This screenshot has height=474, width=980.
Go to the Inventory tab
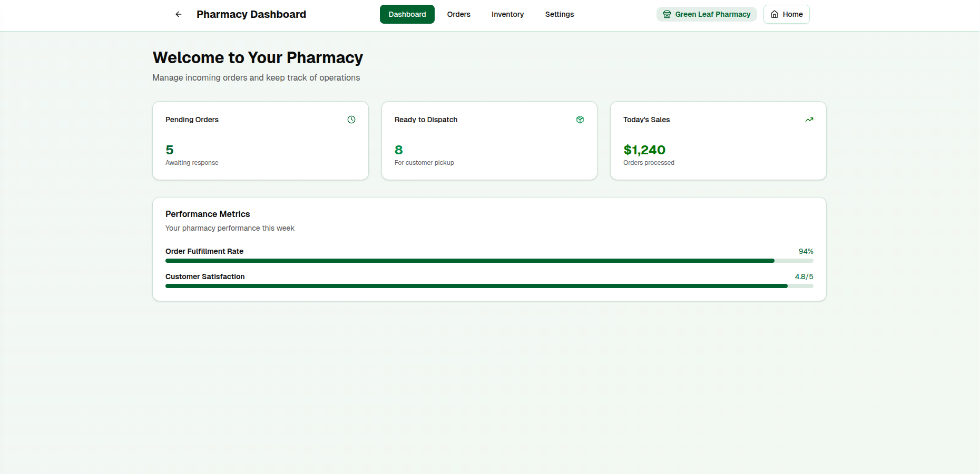pyautogui.click(x=507, y=14)
